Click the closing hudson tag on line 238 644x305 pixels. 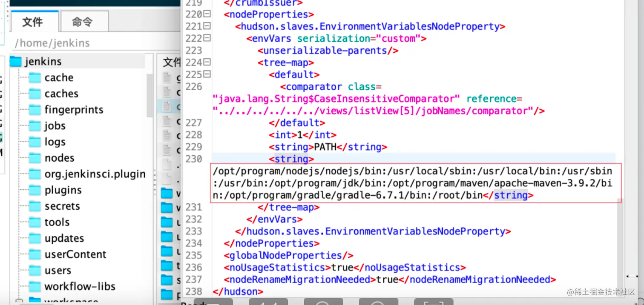[x=238, y=292]
